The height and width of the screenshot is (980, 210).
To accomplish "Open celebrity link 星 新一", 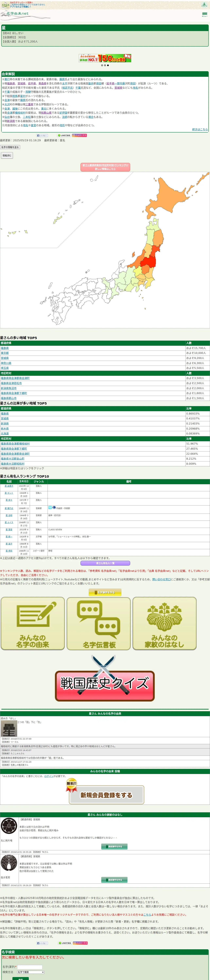I will pyautogui.click(x=9, y=536).
